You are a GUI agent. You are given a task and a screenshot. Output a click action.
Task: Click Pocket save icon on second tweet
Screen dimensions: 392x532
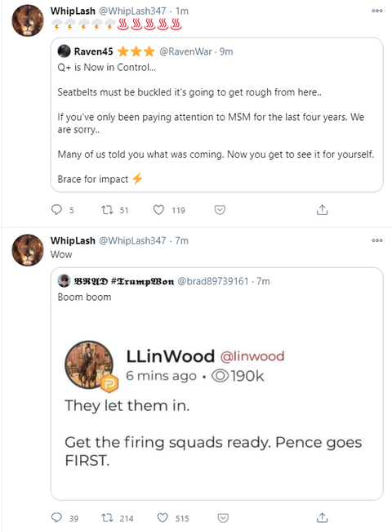coord(223,518)
